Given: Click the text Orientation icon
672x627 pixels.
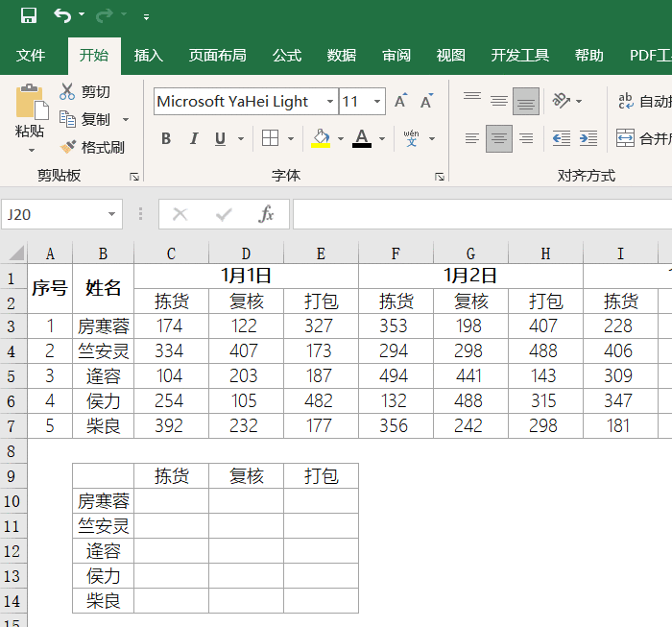Looking at the screenshot, I should [x=561, y=101].
